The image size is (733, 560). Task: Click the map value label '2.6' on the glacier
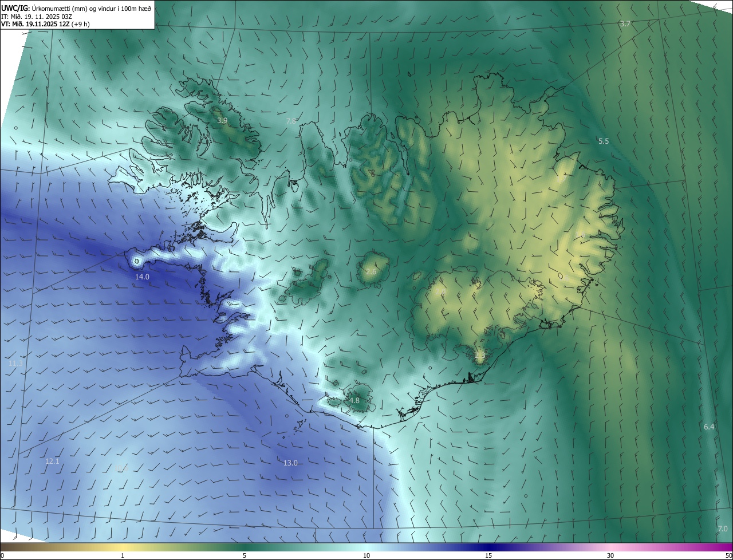371,271
